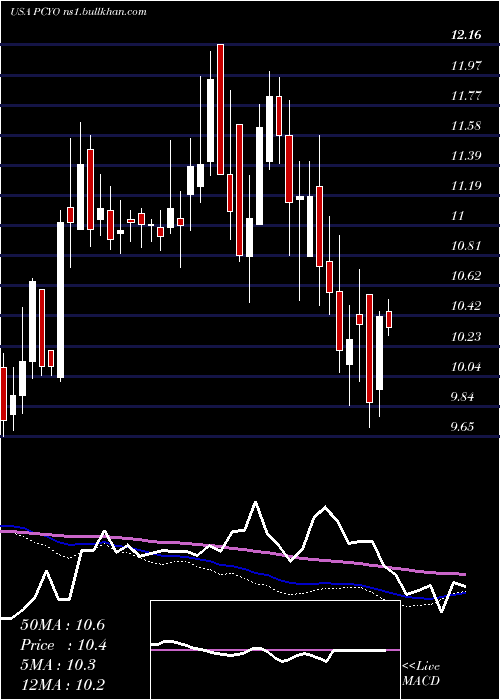
Task: Click the 11.19 price axis label
Action: point(466,186)
